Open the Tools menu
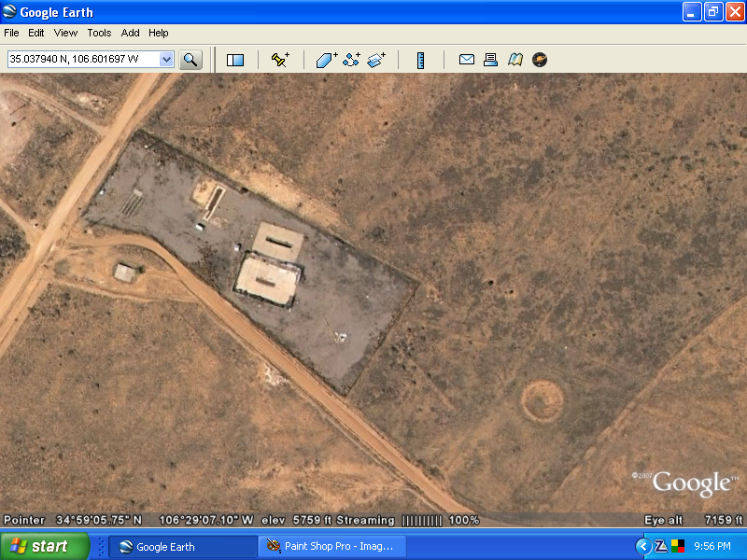 [99, 33]
